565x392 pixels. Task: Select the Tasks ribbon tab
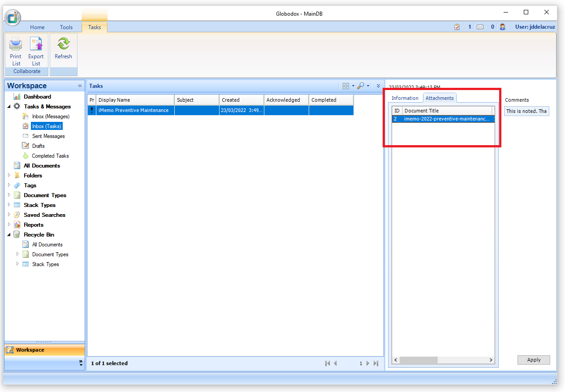click(x=95, y=27)
